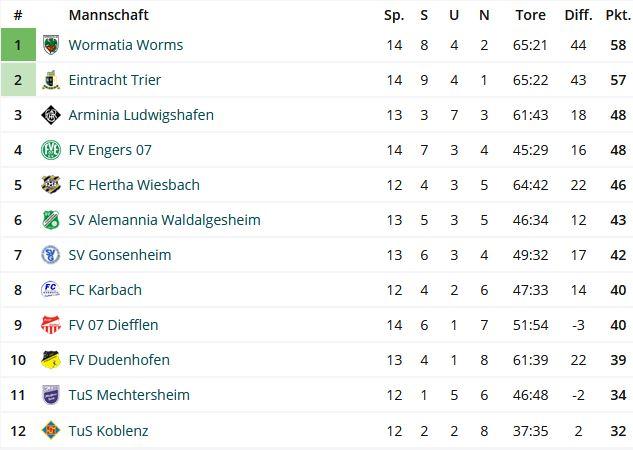
Task: Click the green rank 1 cell
Action: point(18,45)
